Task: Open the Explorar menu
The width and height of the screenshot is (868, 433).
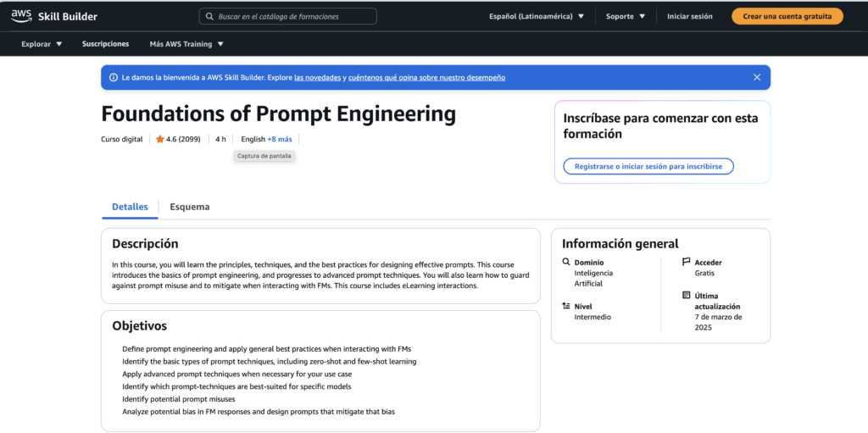Action: coord(42,44)
